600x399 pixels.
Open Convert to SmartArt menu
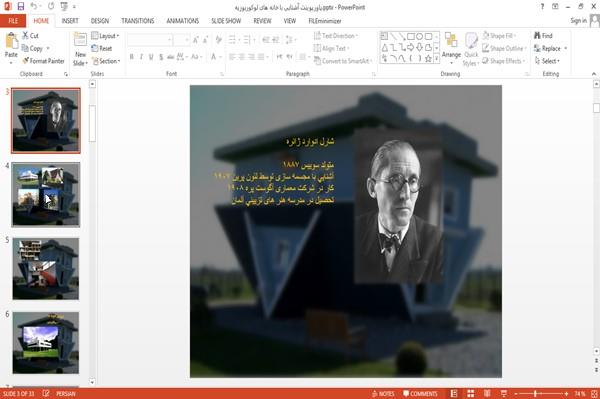coord(343,61)
